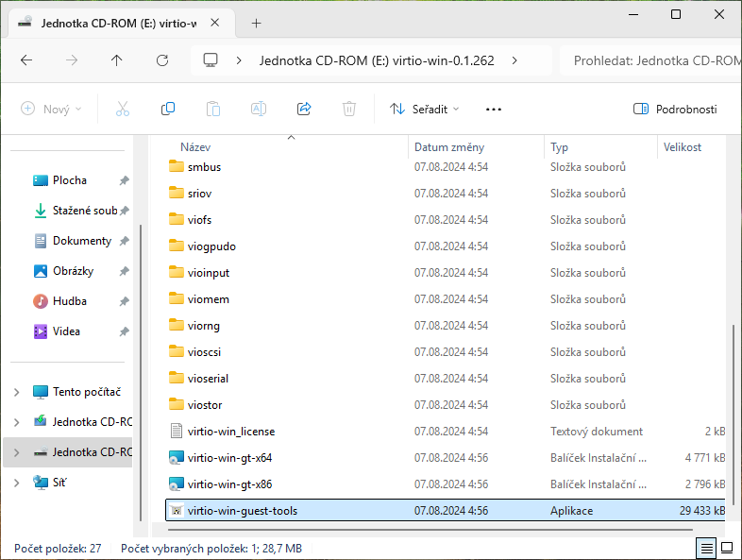Expand the Síť tree node
The height and width of the screenshot is (560, 742).
point(17,483)
